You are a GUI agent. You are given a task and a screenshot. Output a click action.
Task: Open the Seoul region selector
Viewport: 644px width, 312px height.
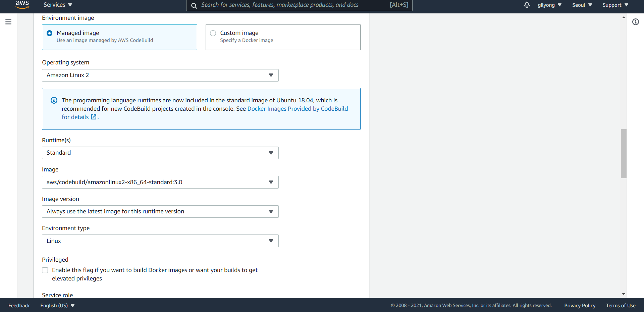(582, 5)
